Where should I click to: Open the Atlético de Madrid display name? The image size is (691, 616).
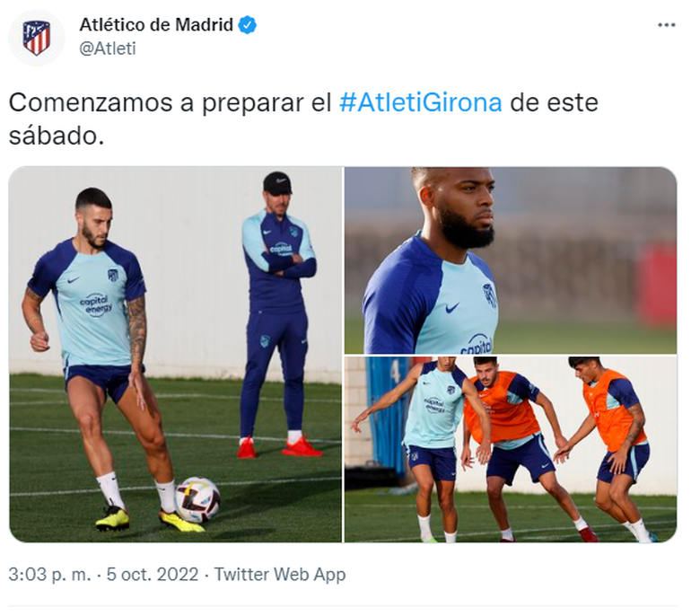pyautogui.click(x=156, y=24)
